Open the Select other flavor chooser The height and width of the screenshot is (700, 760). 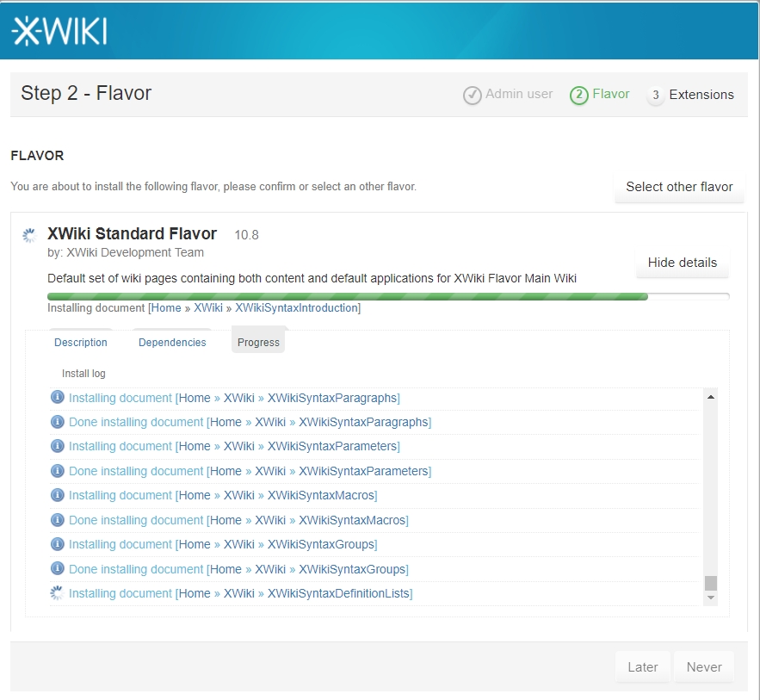[679, 187]
